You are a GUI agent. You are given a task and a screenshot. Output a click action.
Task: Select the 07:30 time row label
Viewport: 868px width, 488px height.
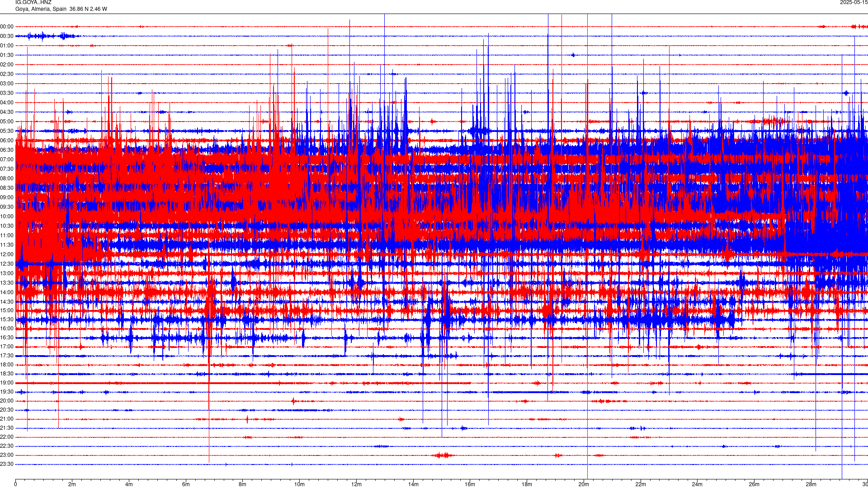click(x=7, y=169)
